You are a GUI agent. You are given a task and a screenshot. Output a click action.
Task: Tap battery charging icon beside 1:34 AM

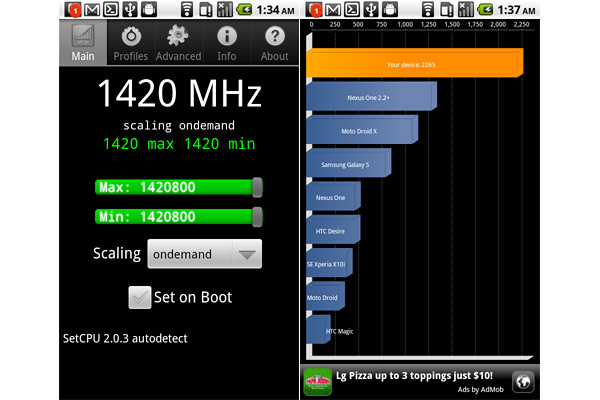coord(244,10)
